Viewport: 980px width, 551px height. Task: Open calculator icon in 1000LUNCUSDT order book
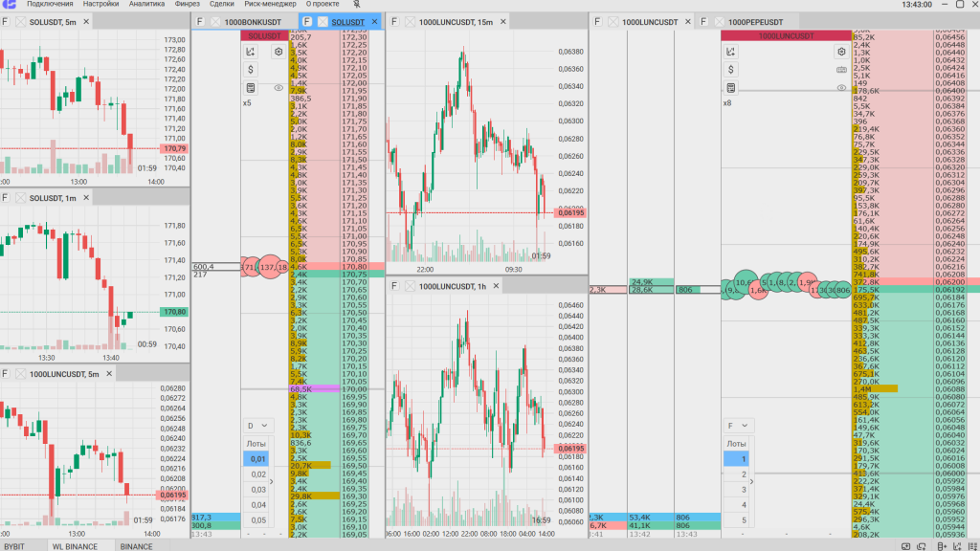point(731,87)
